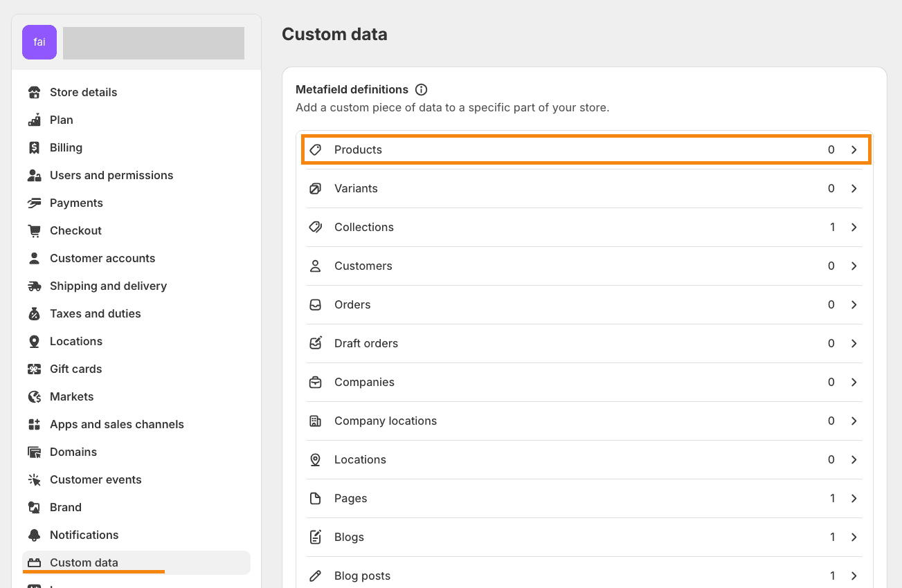The width and height of the screenshot is (902, 588).
Task: Click the Variants icon in metafield list
Action: (x=316, y=188)
